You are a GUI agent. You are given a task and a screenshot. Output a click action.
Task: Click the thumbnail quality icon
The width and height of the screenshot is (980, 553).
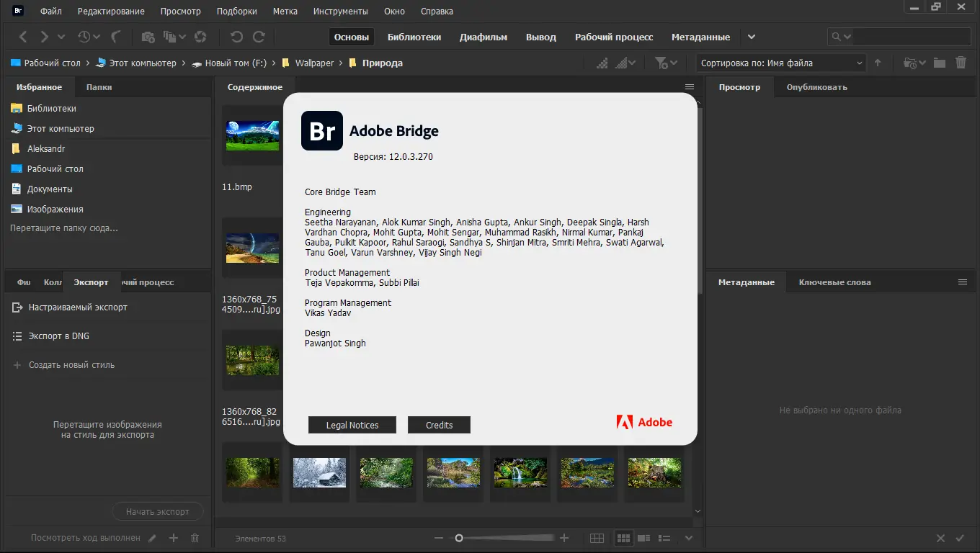602,63
